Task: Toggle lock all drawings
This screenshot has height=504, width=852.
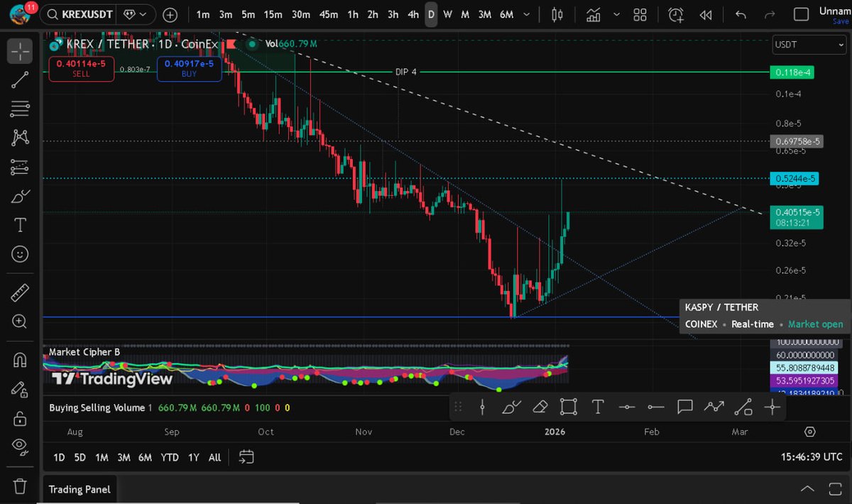Action: 20,418
